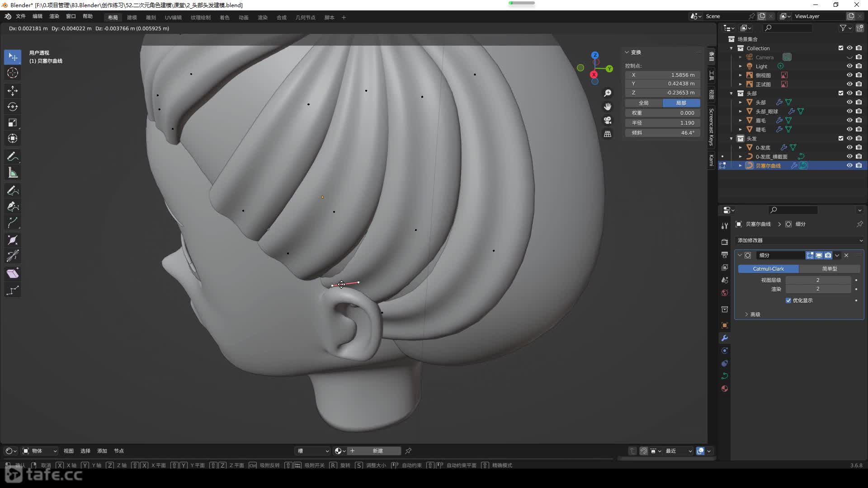Viewport: 868px width, 488px height.
Task: Hide 侧视图 in the viewport
Action: point(849,75)
